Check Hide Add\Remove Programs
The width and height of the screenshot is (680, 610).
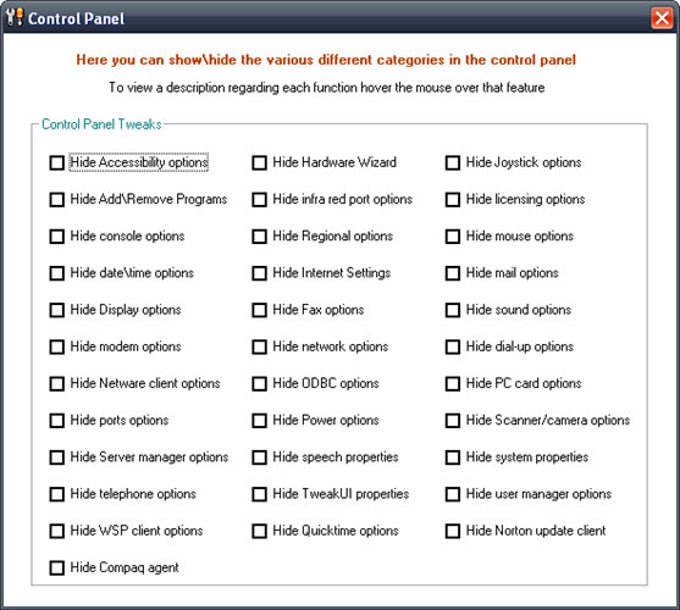click(x=57, y=200)
